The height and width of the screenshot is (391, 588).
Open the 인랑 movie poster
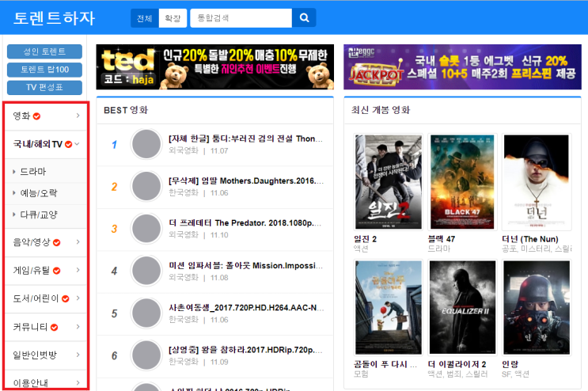tap(537, 307)
